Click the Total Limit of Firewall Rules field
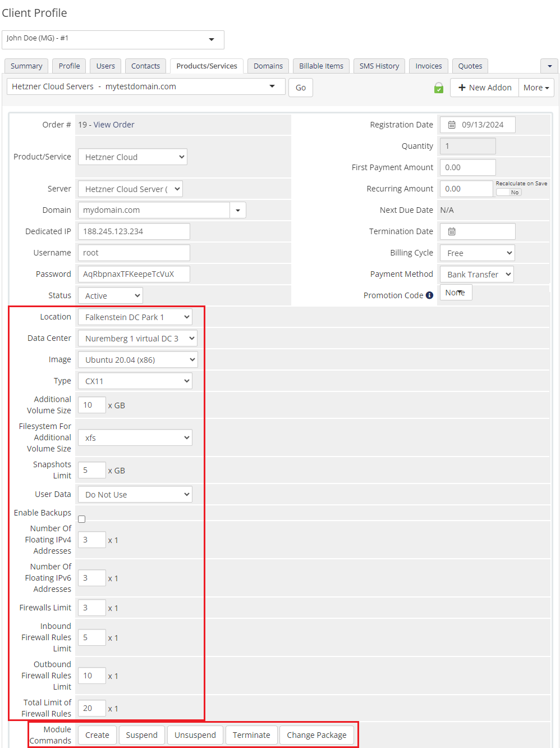This screenshot has width=560, height=748. point(92,708)
